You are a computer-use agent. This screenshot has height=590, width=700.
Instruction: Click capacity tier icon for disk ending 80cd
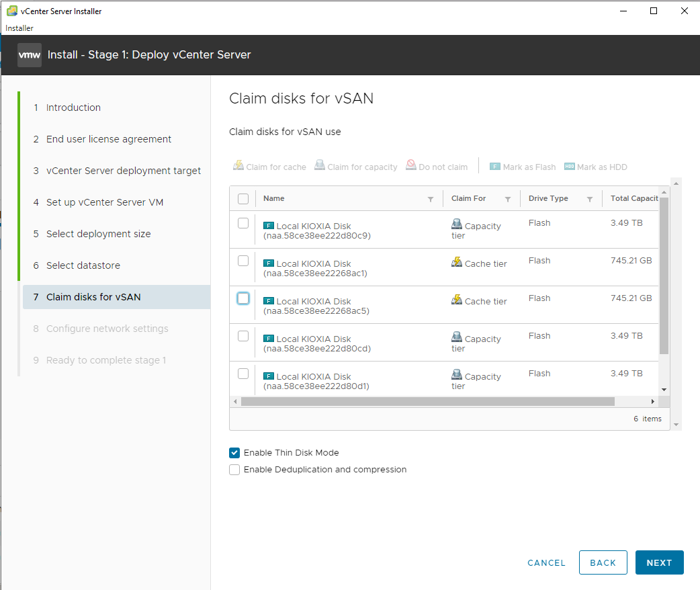pyautogui.click(x=457, y=337)
